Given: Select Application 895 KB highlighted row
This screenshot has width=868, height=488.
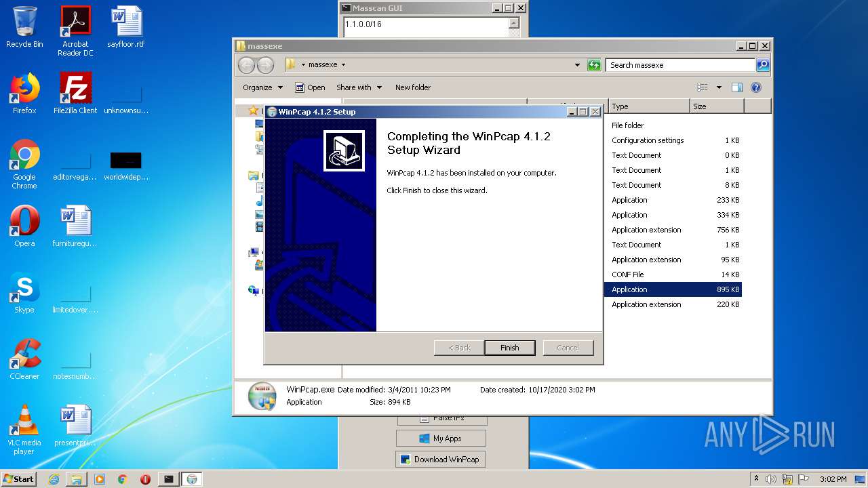Looking at the screenshot, I should (673, 289).
